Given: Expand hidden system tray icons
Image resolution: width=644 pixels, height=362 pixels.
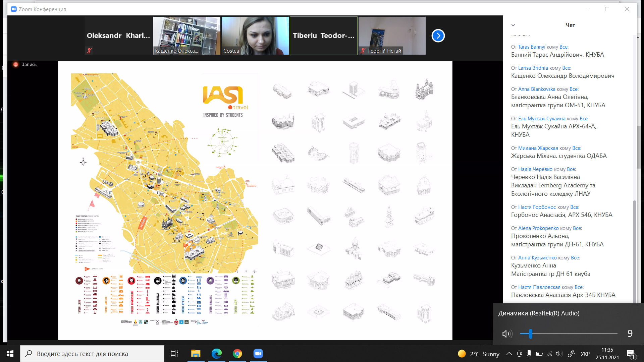Looking at the screenshot, I should click(x=509, y=354).
